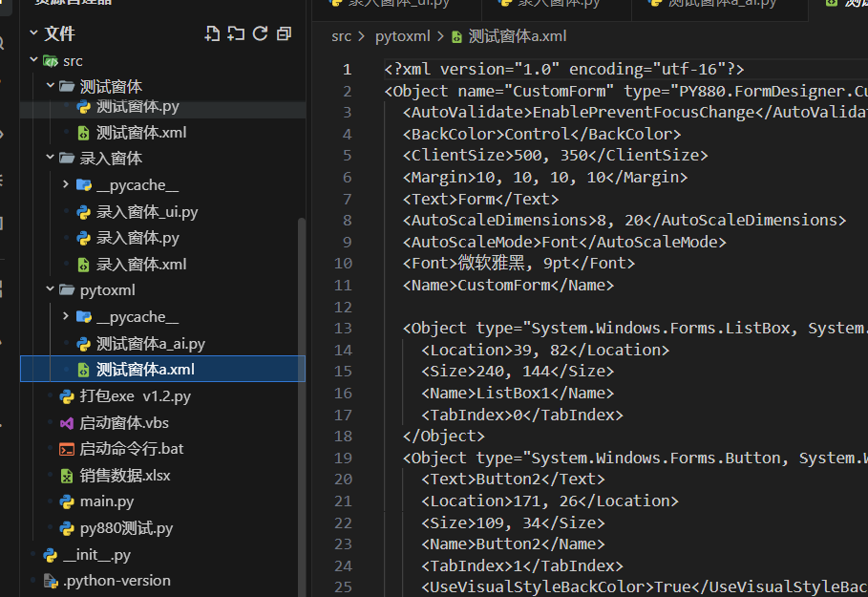Image resolution: width=868 pixels, height=597 pixels.
Task: Refresh the file explorer
Action: (260, 34)
